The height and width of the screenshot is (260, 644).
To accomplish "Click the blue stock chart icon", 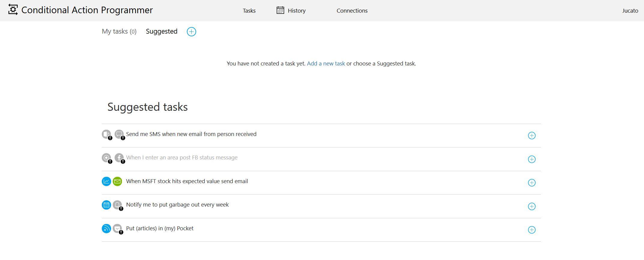I will click(x=106, y=181).
